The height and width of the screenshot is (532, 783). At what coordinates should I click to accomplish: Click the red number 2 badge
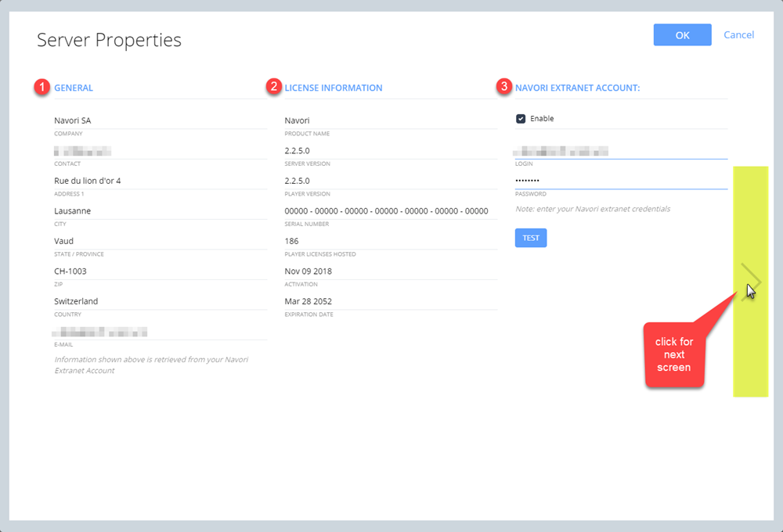pyautogui.click(x=272, y=88)
